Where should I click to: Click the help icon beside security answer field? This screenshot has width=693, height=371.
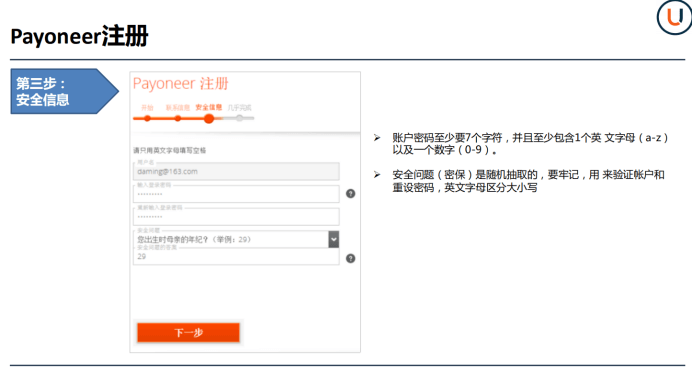(350, 259)
